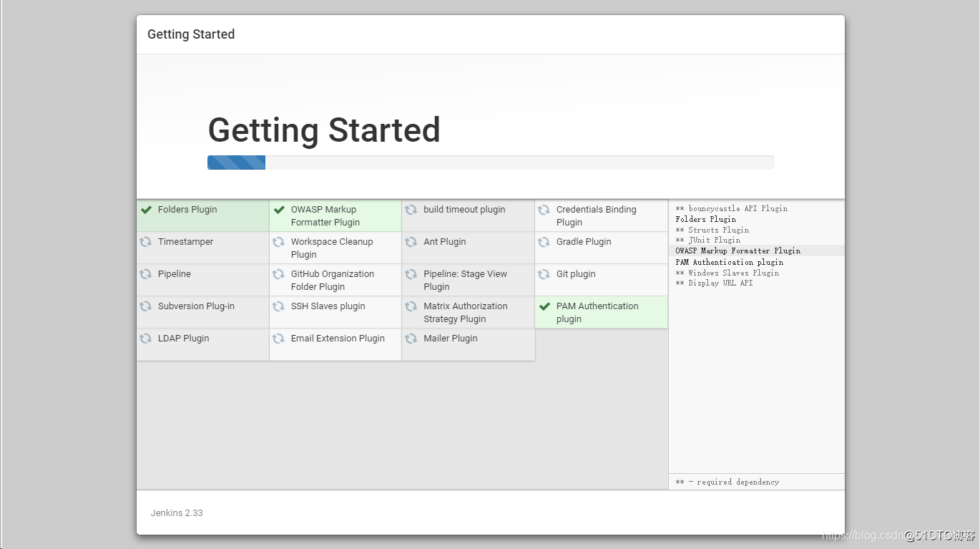This screenshot has height=549, width=980.
Task: Click the Credentials Binding Plugin tile
Action: 602,215
